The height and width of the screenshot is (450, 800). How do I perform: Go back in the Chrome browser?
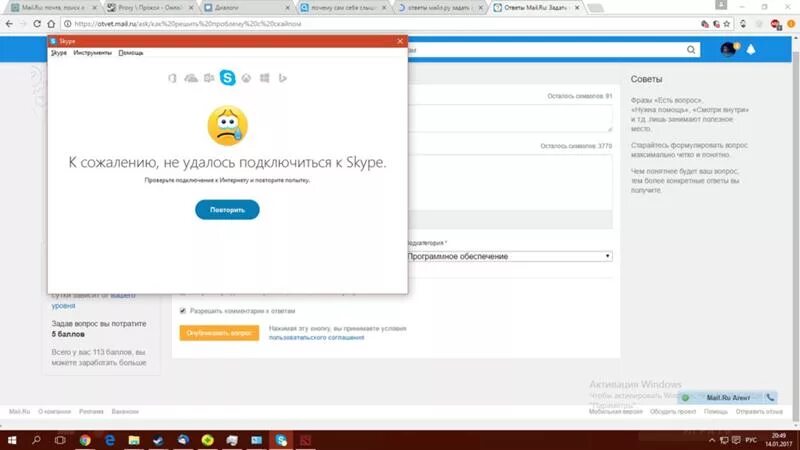tap(9, 23)
